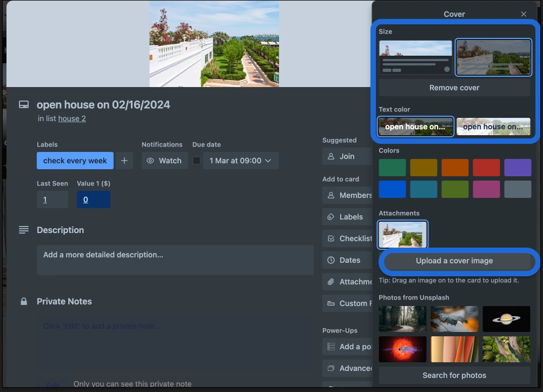The width and height of the screenshot is (543, 392).
Task: Choose the Saturn planet Unsplash photo
Action: [506, 319]
